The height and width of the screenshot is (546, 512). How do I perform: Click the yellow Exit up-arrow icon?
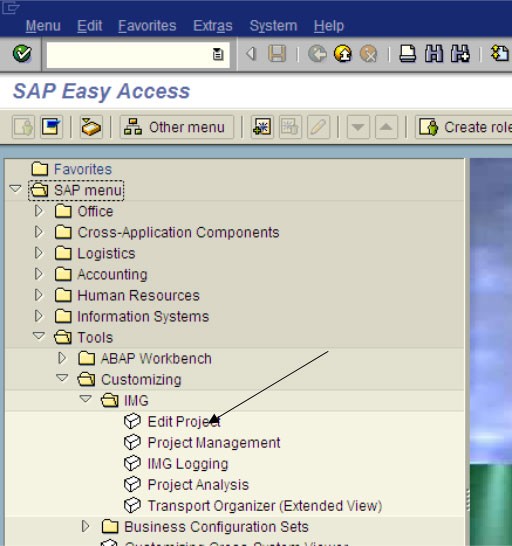[343, 54]
